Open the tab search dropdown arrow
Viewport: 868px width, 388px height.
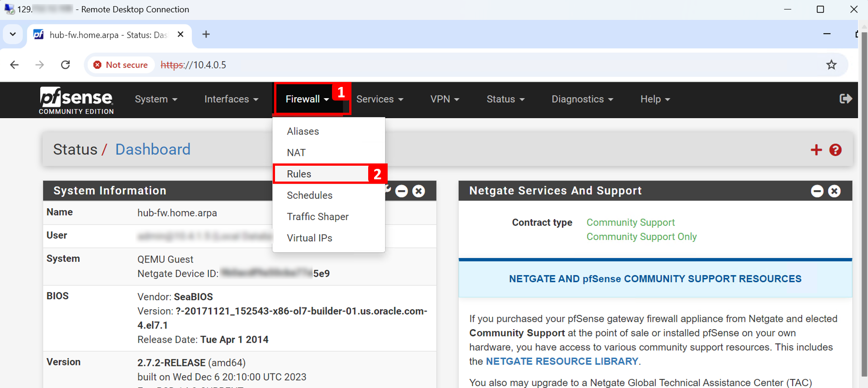[13, 34]
